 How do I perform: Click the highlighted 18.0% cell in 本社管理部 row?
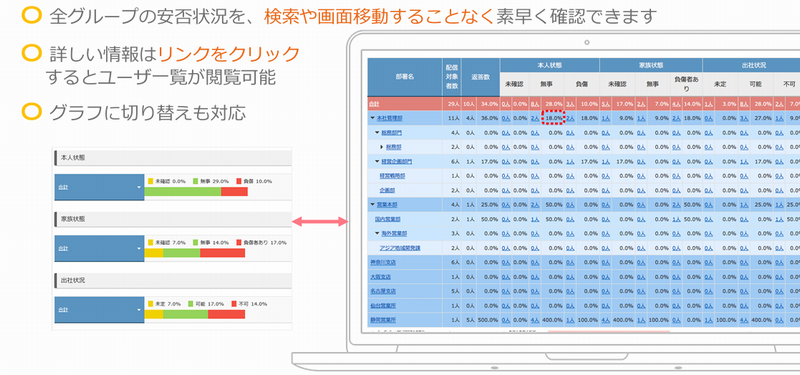click(x=554, y=118)
